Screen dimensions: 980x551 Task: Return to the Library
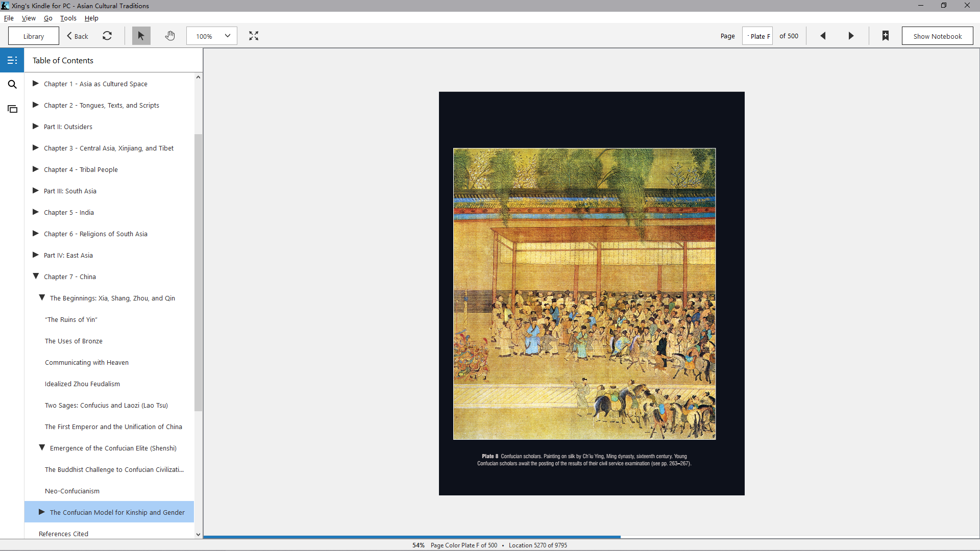point(34,36)
